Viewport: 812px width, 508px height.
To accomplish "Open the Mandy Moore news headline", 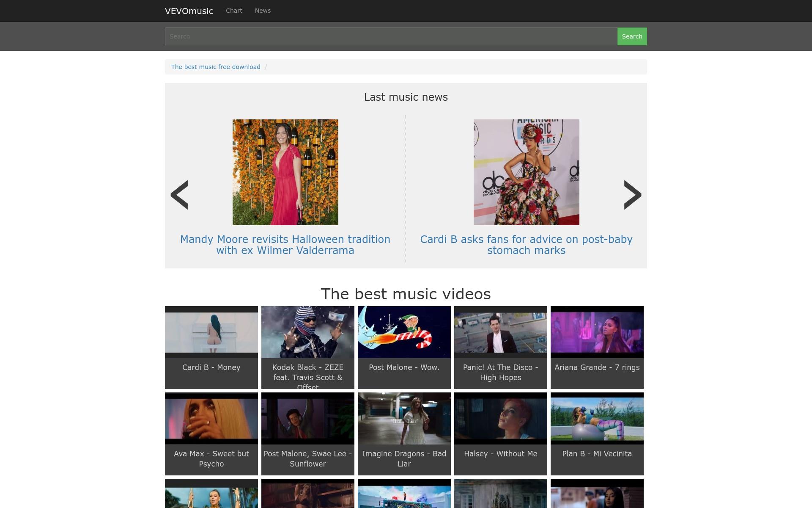I will pos(285,245).
